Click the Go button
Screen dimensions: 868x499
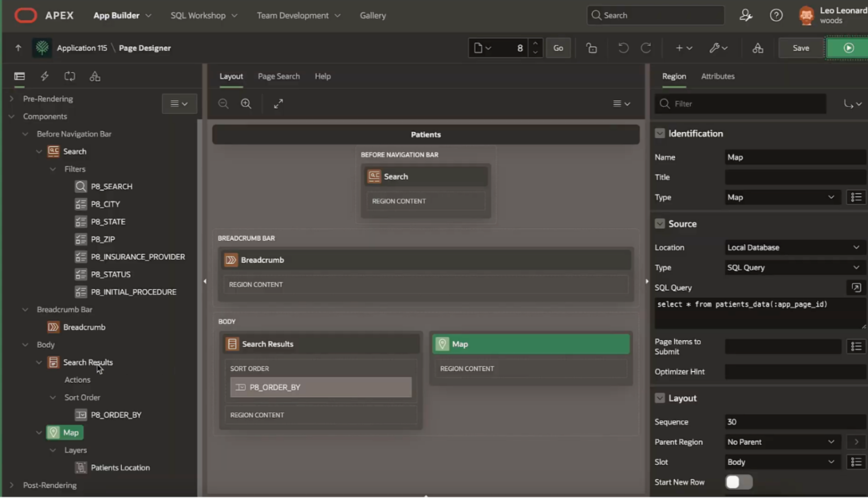pos(558,48)
